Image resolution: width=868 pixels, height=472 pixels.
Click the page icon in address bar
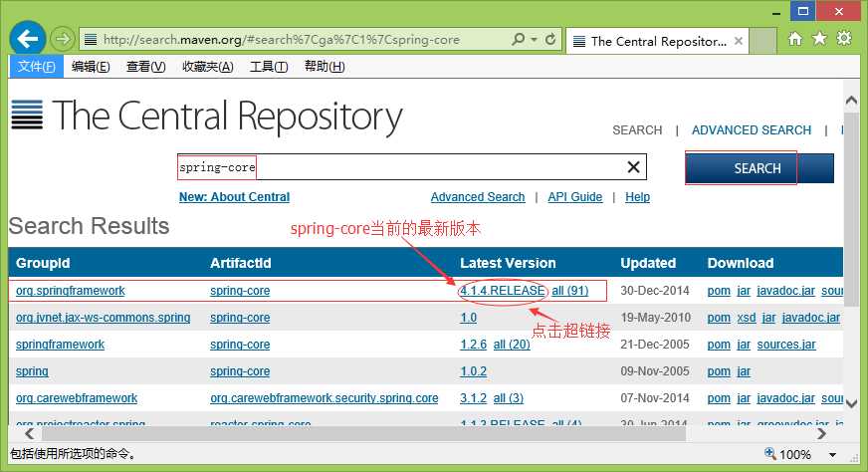click(x=91, y=40)
